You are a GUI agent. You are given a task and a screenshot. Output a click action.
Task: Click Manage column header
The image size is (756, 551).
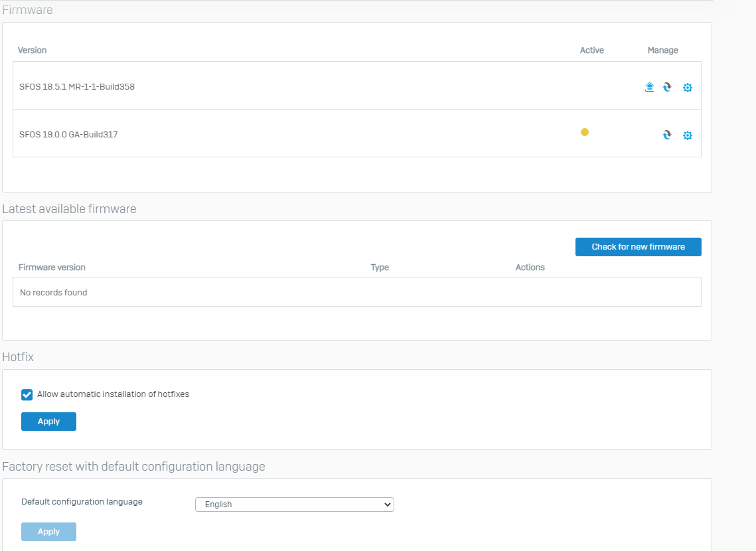662,50
